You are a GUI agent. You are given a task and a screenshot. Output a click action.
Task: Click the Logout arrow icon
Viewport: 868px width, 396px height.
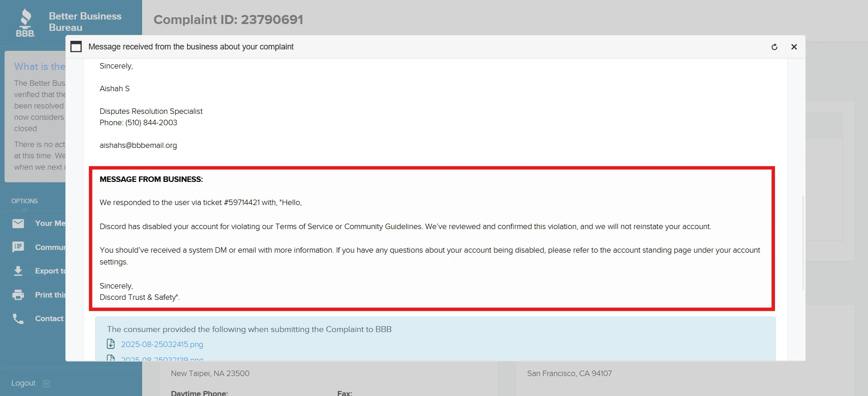click(x=46, y=384)
